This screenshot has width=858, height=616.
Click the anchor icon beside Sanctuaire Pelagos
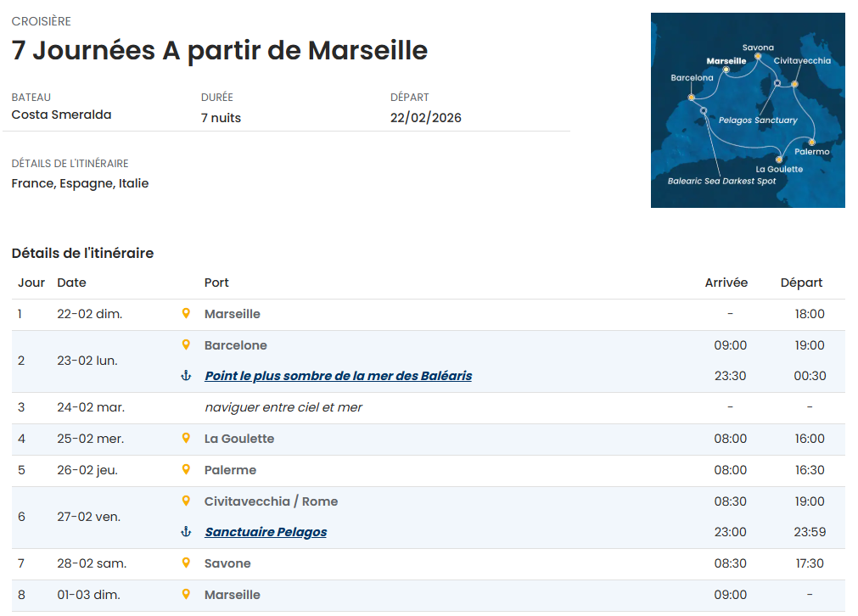point(186,532)
